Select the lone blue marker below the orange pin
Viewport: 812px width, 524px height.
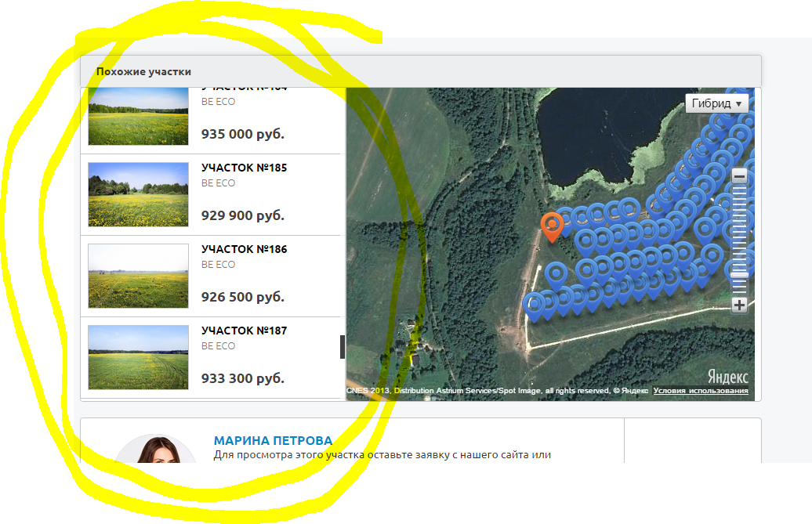[x=556, y=273]
